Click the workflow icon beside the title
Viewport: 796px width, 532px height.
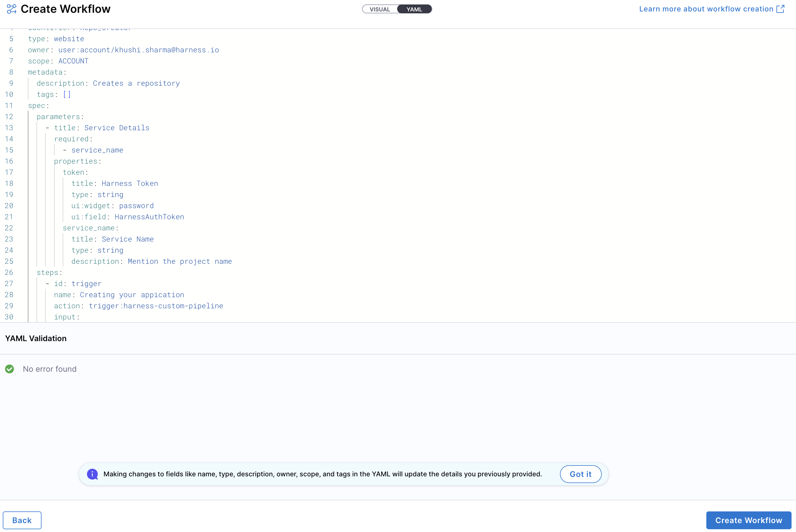click(11, 9)
